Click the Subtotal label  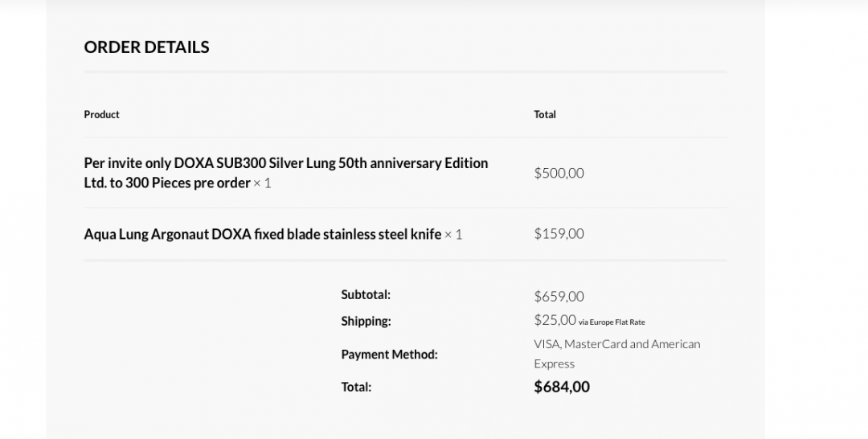366,295
